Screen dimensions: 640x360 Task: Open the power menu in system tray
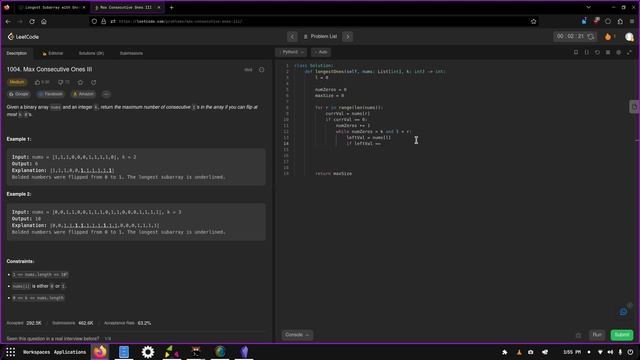[x=630, y=352]
